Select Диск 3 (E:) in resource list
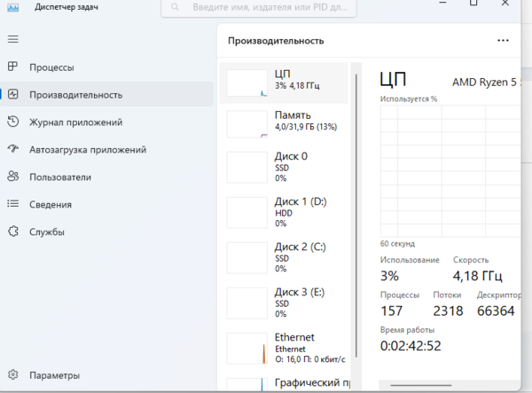 tap(284, 303)
